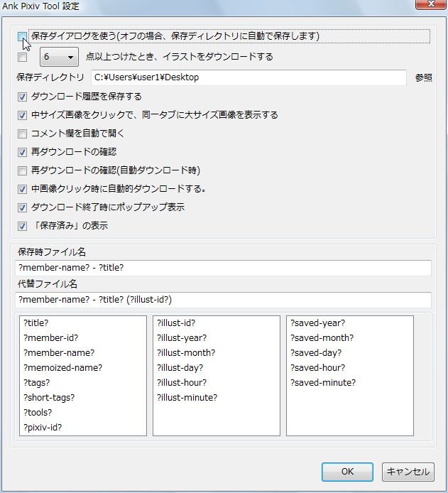Toggle ダウンロード終了時にポップアップ表示
The image size is (448, 493).
point(22,207)
